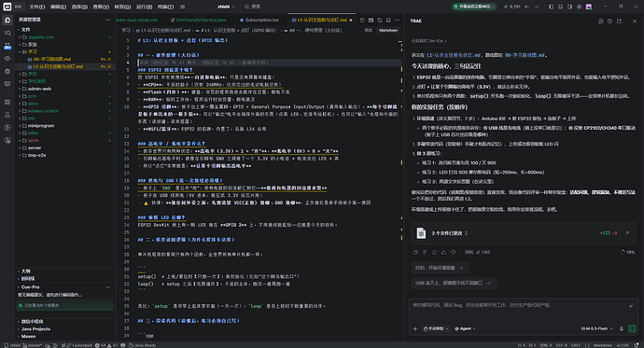This screenshot has height=348, width=644.
Task: Click the editor vertical scrollbar overview ruler
Action: click(400, 188)
